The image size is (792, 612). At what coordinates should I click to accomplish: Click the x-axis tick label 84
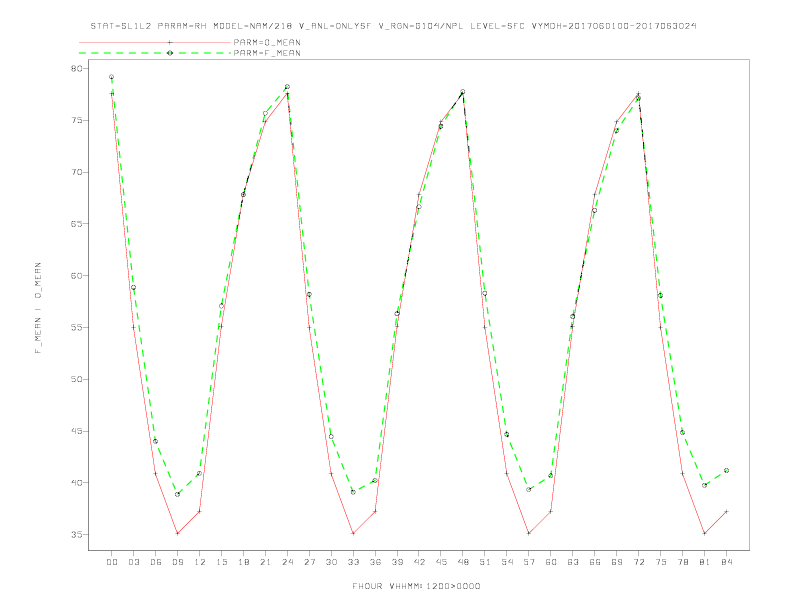click(x=726, y=562)
